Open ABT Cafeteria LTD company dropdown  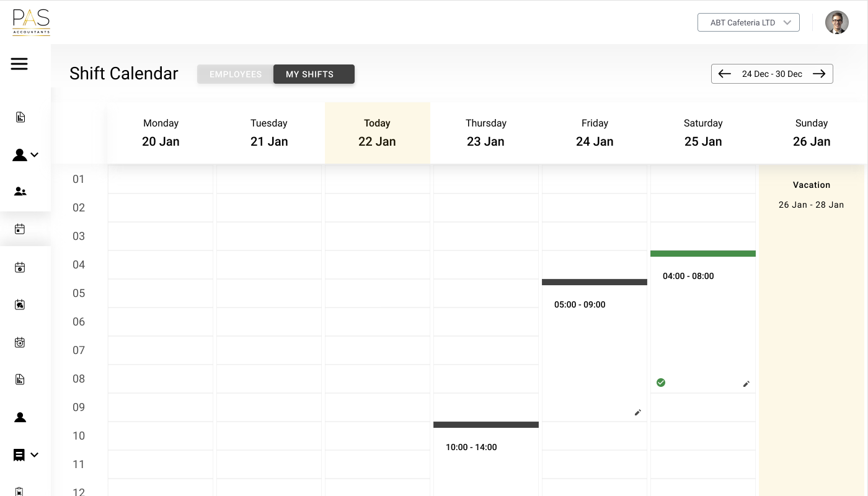(x=748, y=23)
